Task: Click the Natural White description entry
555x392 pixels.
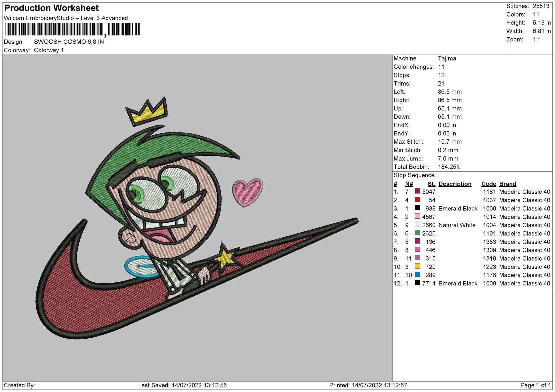Action: [457, 225]
